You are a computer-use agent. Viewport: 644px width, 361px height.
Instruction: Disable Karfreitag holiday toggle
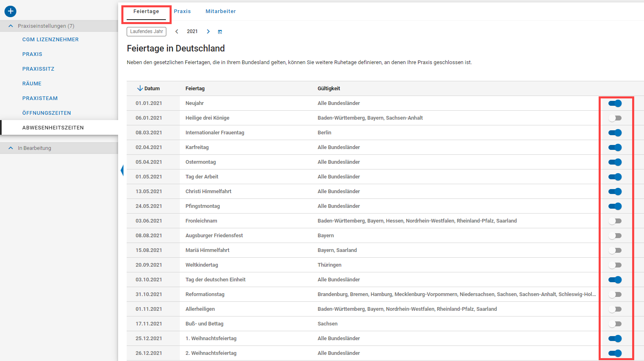coord(615,147)
